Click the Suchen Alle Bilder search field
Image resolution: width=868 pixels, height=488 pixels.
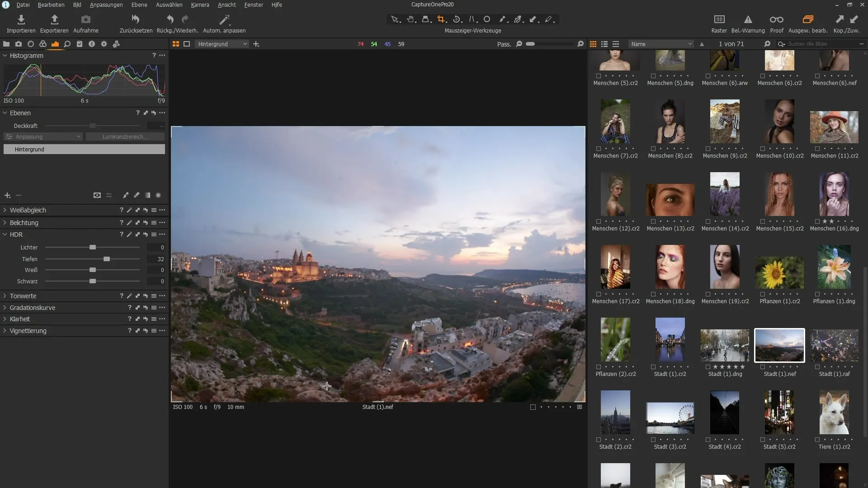pyautogui.click(x=822, y=44)
